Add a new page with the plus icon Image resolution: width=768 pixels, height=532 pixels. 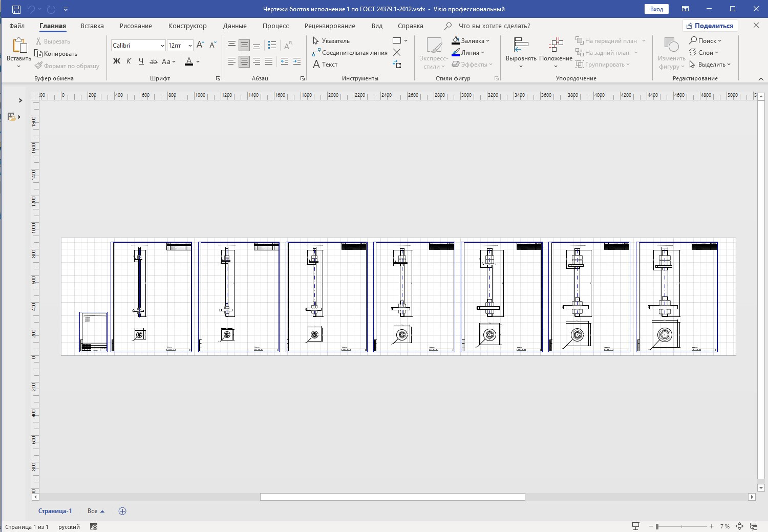pos(122,511)
